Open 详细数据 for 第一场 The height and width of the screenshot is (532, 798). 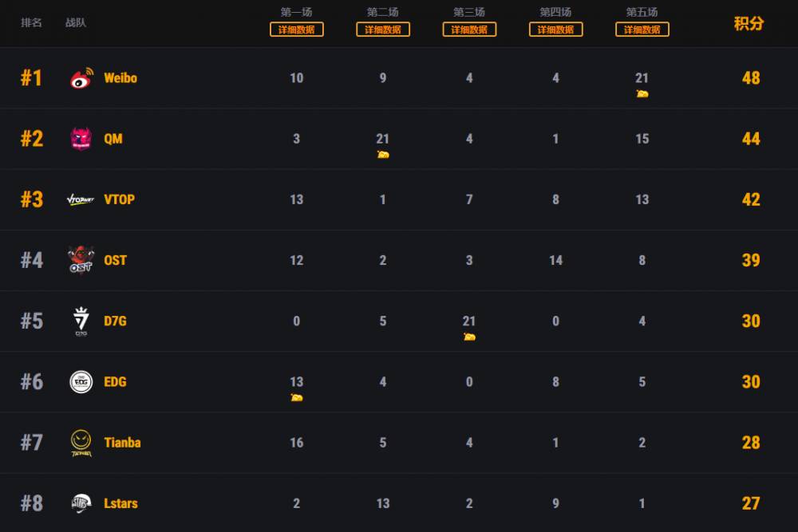(297, 30)
